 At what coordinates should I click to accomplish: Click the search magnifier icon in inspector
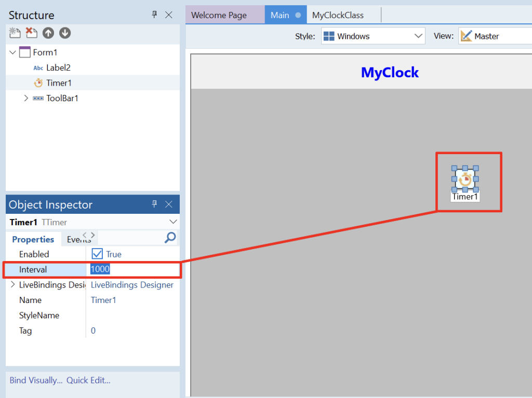point(170,238)
